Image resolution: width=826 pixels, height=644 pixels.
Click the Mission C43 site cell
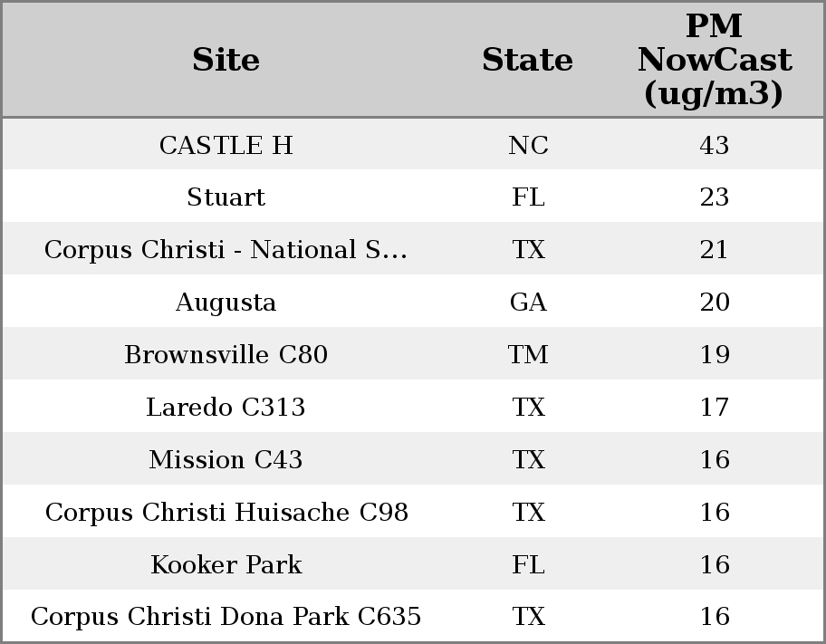click(x=226, y=460)
